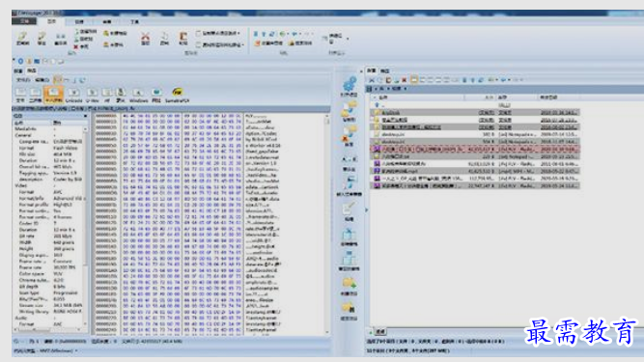Click the cut icon in right pane toolbar
This screenshot has height=362, width=644.
pos(372,80)
